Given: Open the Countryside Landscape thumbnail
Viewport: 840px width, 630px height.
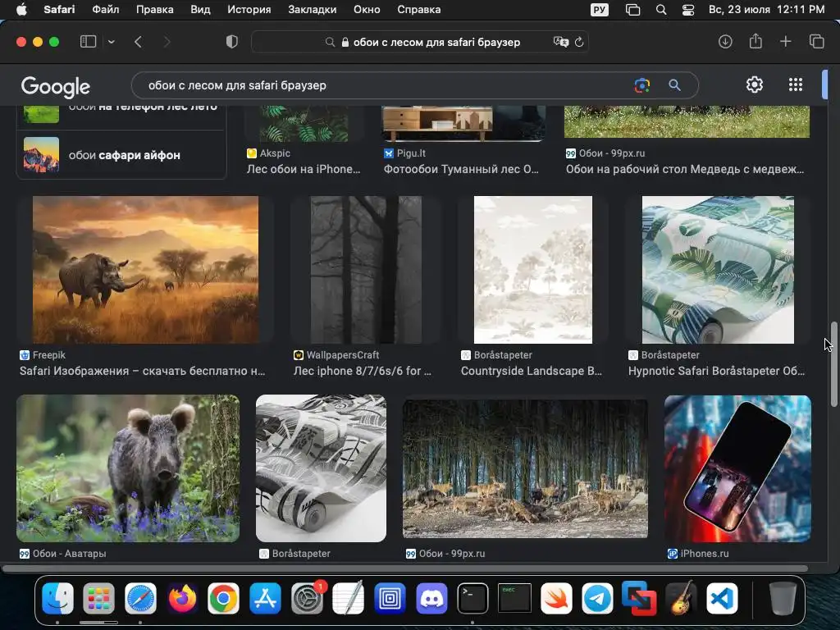Looking at the screenshot, I should tap(533, 269).
